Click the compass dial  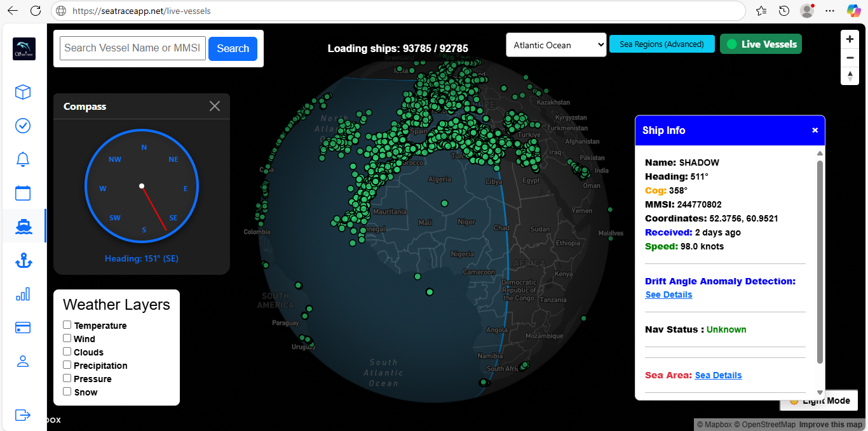point(142,186)
